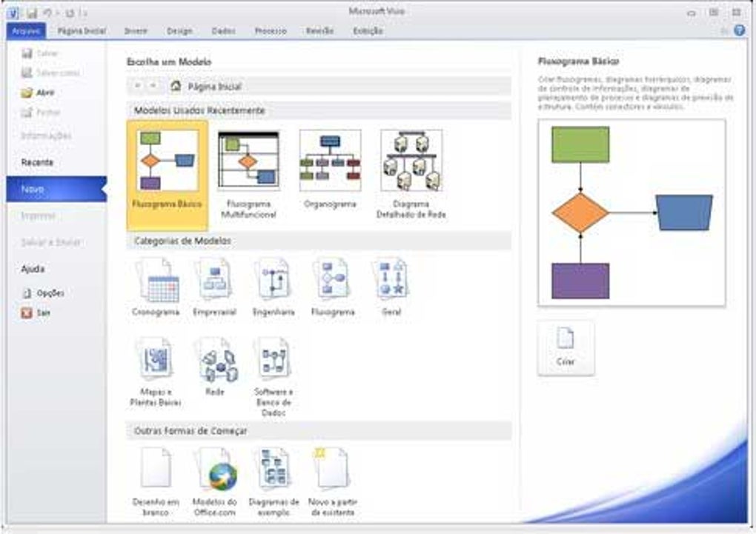Open the Geral template category
This screenshot has height=534, width=756.
pyautogui.click(x=392, y=281)
